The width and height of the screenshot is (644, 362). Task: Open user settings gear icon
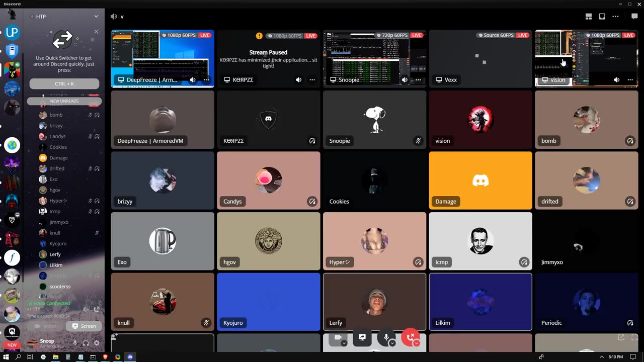[x=97, y=343]
